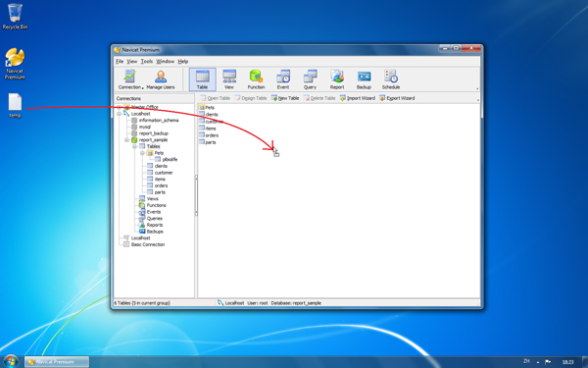The width and height of the screenshot is (588, 368).
Task: Select the Function toolbar icon
Action: point(256,79)
